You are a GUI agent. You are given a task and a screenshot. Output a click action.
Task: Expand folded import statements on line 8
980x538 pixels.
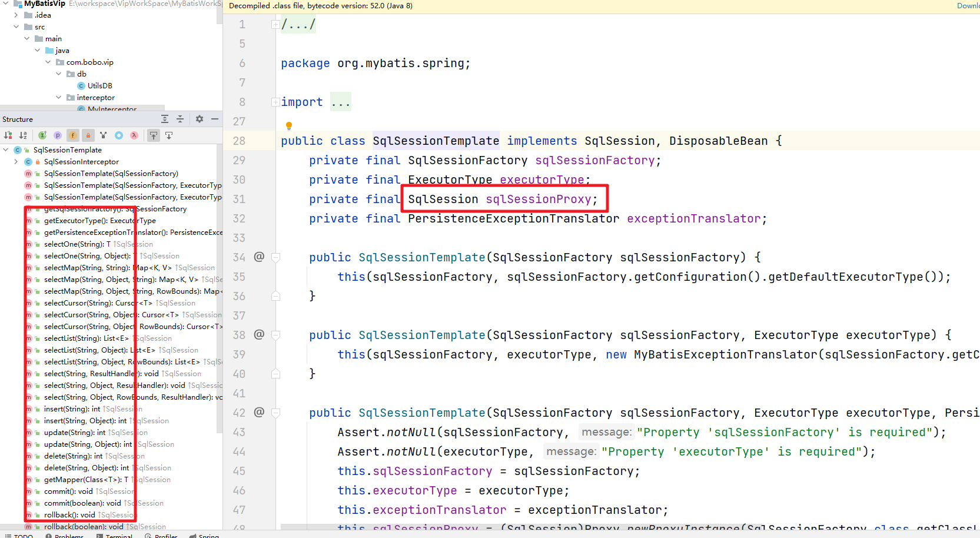coord(275,102)
